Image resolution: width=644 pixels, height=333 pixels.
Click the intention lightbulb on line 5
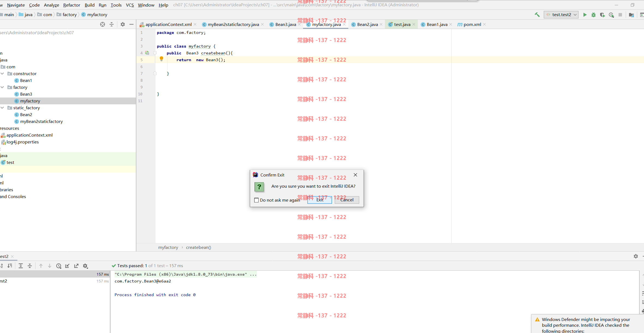161,59
